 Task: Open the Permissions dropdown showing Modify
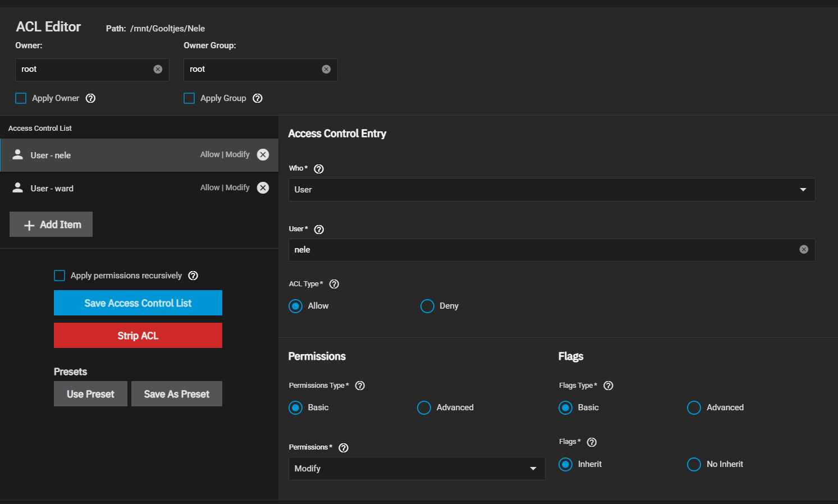click(x=416, y=469)
